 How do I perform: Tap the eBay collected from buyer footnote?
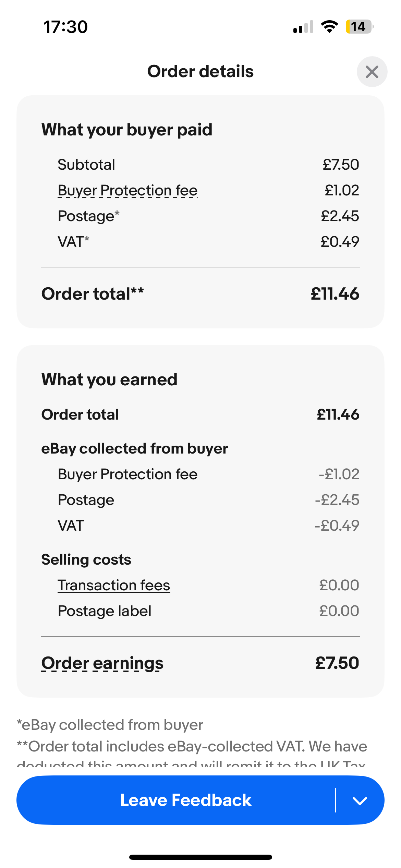click(x=110, y=725)
